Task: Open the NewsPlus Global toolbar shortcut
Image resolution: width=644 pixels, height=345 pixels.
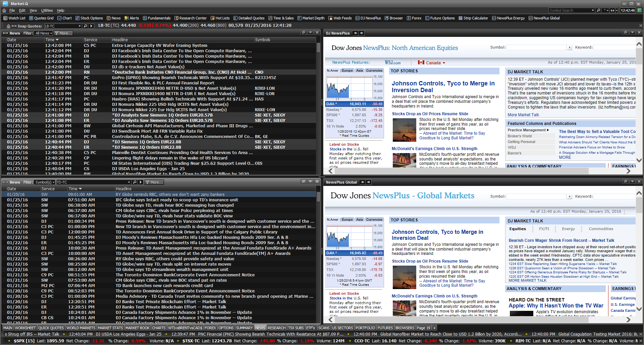Action: pyautogui.click(x=544, y=18)
